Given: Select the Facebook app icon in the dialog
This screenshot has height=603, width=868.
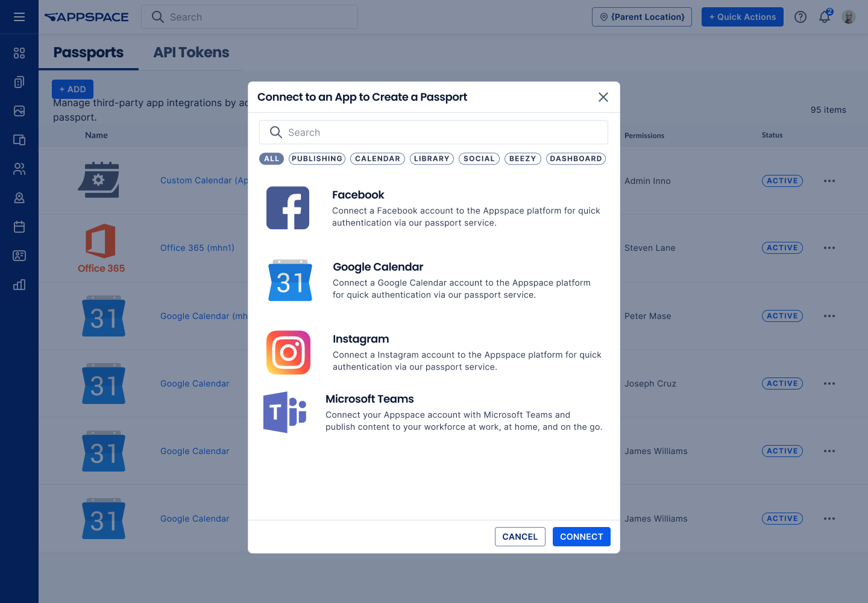Looking at the screenshot, I should click(288, 207).
